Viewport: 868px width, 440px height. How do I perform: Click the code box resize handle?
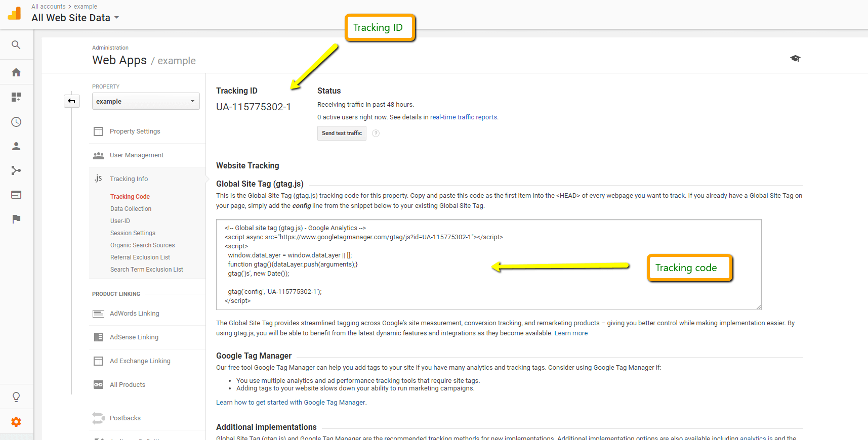[758, 306]
